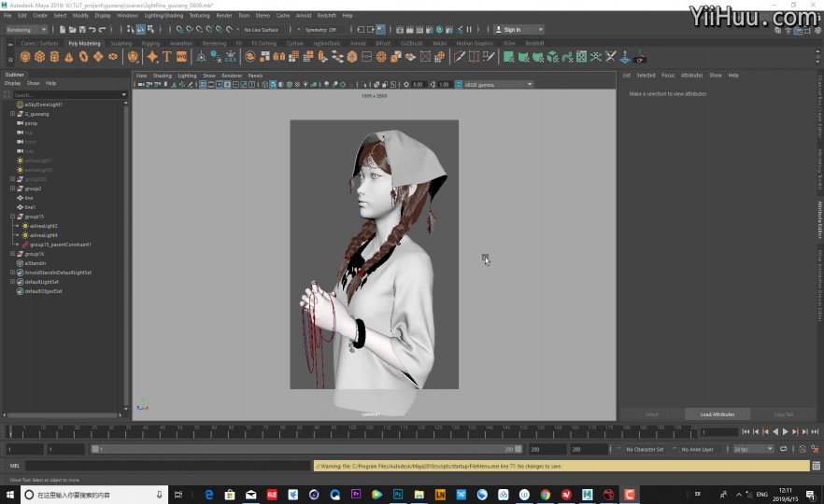Click the Extrude shelf icon
The image size is (824, 504).
[323, 57]
